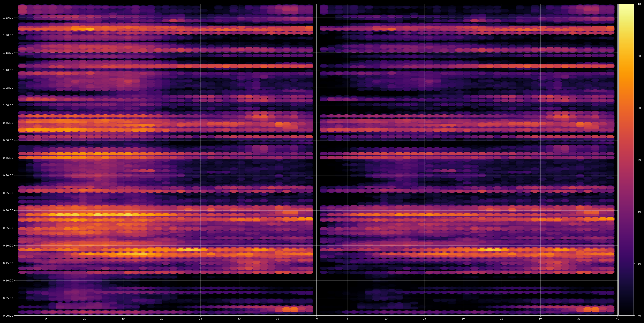Click the -50 colorbar tick label
The width and height of the screenshot is (644, 323).
pos(638,212)
